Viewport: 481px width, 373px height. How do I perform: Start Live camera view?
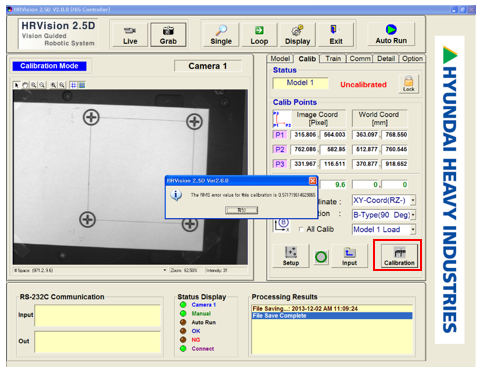[130, 35]
